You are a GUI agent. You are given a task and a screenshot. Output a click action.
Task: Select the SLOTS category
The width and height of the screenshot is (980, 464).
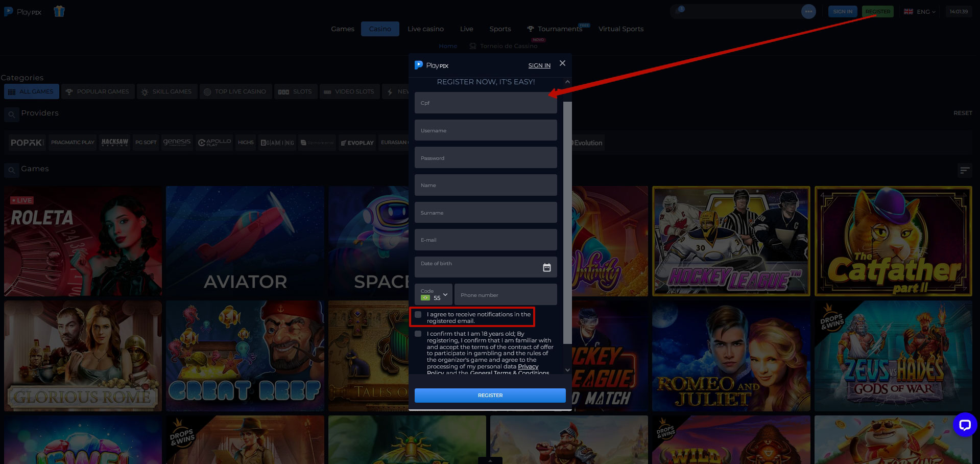(x=296, y=91)
